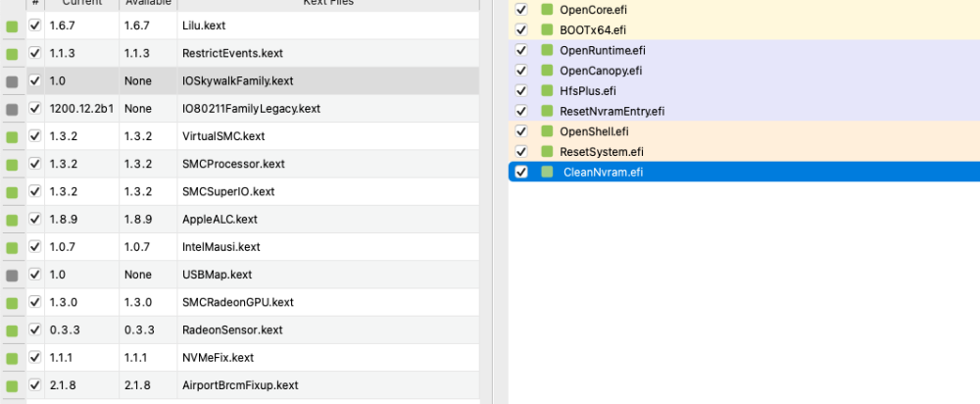Screen dimensions: 980x404
Task: Click the green status square for SMCProcessor.kext
Action: point(12,165)
